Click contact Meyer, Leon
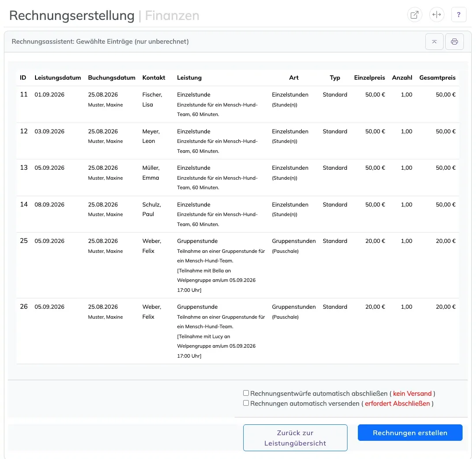Image resolution: width=476 pixels, height=459 pixels. coord(151,136)
